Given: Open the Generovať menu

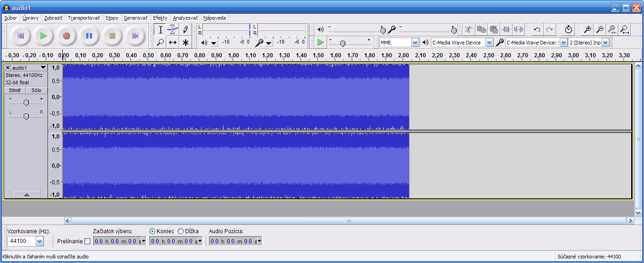Looking at the screenshot, I should (136, 18).
